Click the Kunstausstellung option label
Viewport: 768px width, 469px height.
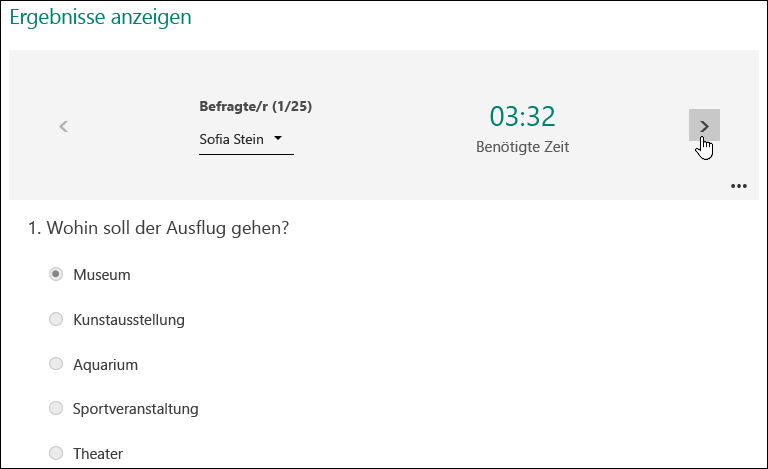[x=129, y=320]
